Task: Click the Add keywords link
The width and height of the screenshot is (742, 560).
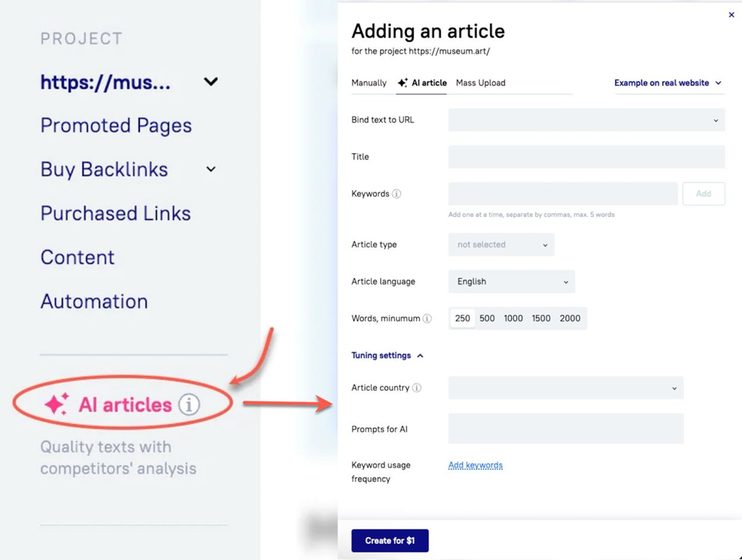Action: (x=475, y=466)
